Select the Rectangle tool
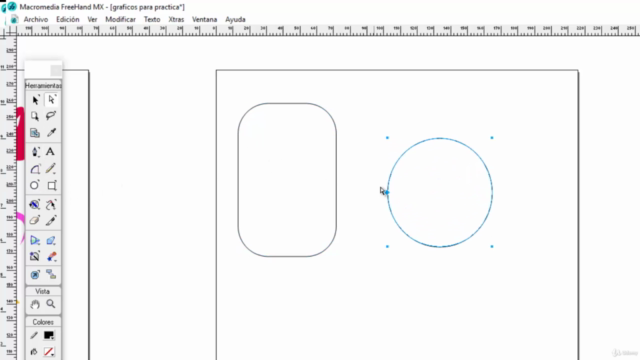Image resolution: width=640 pixels, height=360 pixels. [x=51, y=186]
